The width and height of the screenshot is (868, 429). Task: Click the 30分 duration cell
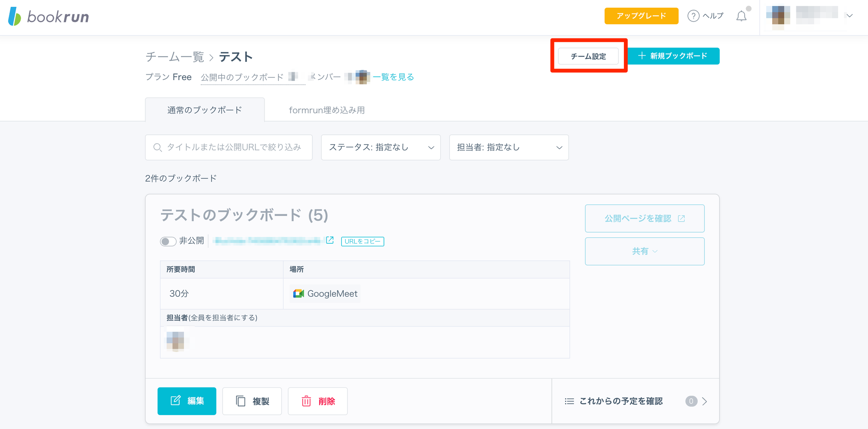pos(222,294)
